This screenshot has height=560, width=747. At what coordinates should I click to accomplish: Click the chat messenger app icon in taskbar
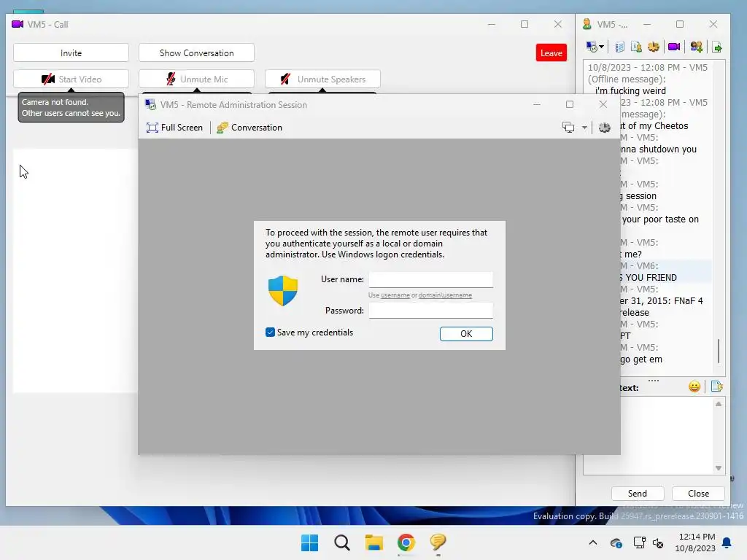438,542
